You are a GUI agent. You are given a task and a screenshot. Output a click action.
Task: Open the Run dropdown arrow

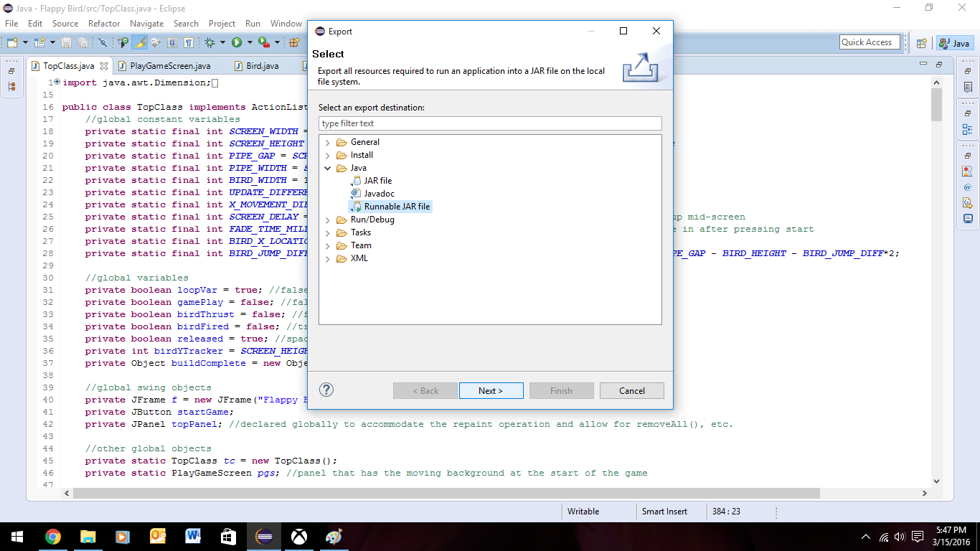click(250, 43)
